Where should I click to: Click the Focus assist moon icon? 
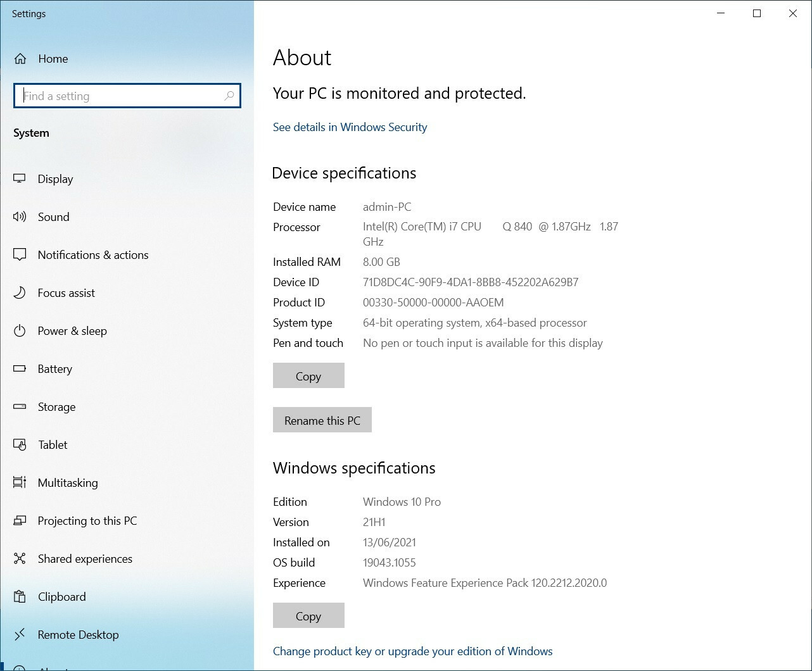[20, 293]
